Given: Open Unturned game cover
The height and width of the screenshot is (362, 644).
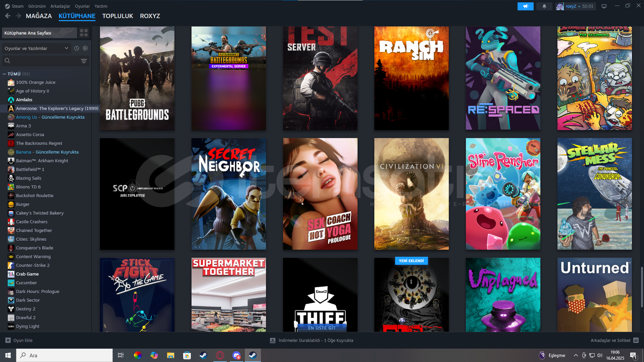Looking at the screenshot, I should 595,295.
